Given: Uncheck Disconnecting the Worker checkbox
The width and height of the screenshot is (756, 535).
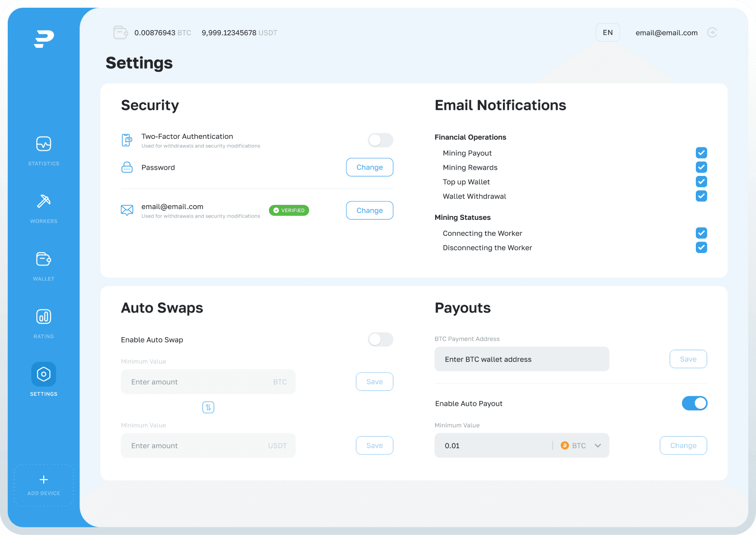Looking at the screenshot, I should (701, 248).
